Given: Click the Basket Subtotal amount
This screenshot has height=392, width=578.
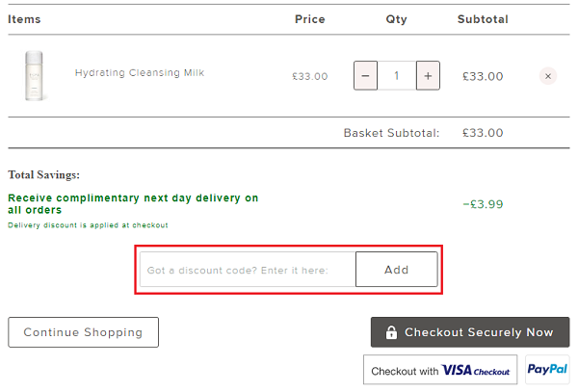Looking at the screenshot, I should click(x=483, y=133).
